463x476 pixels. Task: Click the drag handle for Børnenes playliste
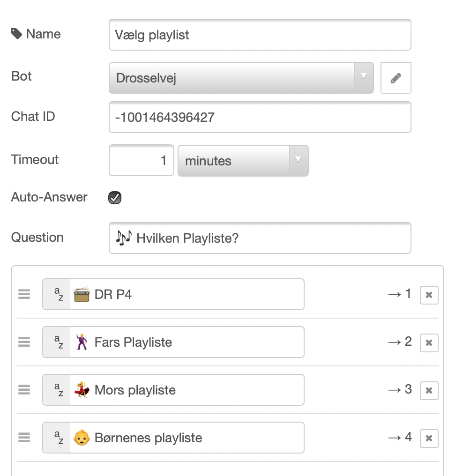click(24, 438)
